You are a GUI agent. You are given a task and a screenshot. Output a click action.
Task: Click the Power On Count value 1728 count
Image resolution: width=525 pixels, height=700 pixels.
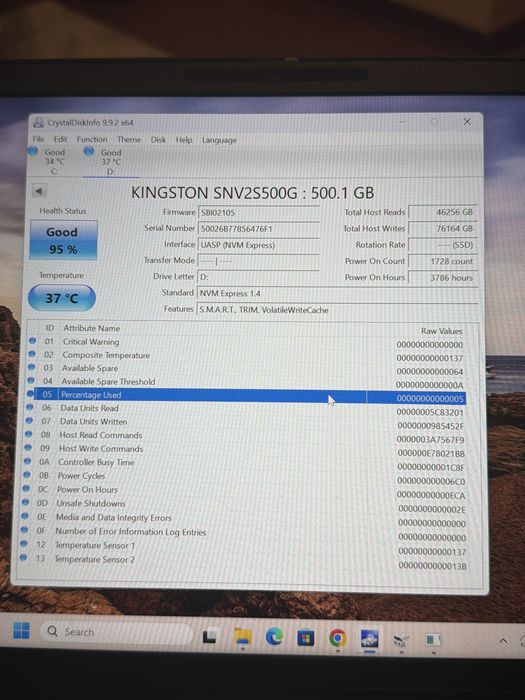pyautogui.click(x=443, y=261)
